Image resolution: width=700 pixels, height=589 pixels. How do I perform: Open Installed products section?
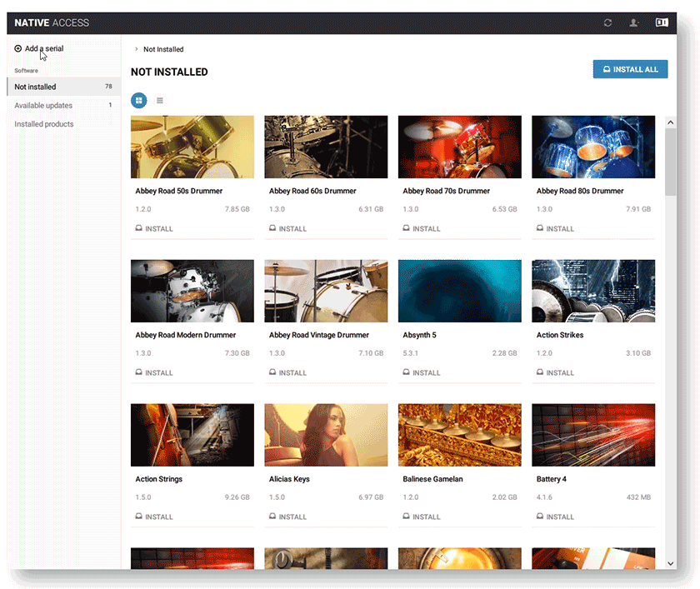click(64, 124)
